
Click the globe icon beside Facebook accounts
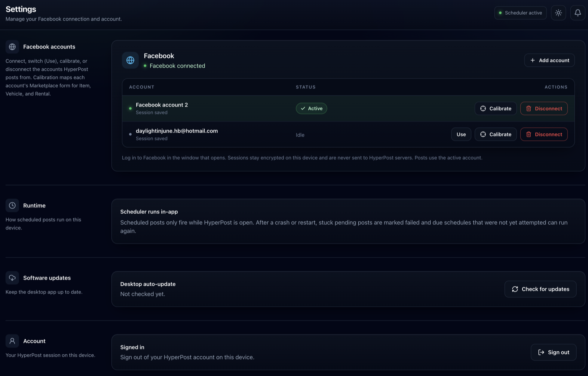coord(12,47)
